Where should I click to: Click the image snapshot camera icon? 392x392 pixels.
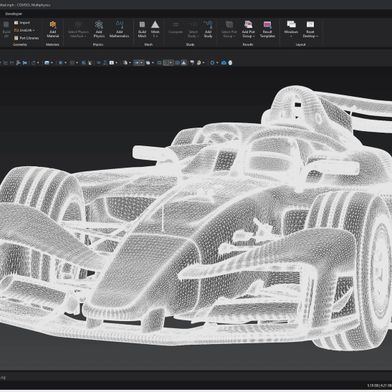(x=224, y=62)
